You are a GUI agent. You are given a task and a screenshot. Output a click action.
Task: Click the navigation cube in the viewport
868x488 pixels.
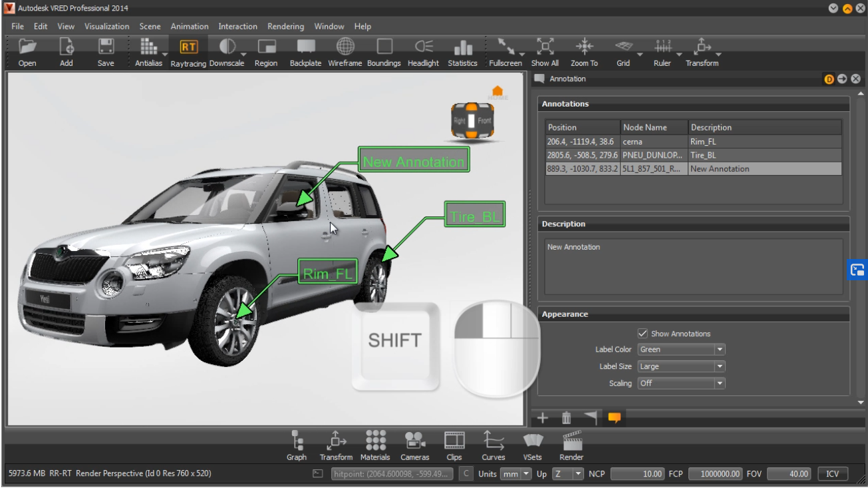tap(472, 121)
